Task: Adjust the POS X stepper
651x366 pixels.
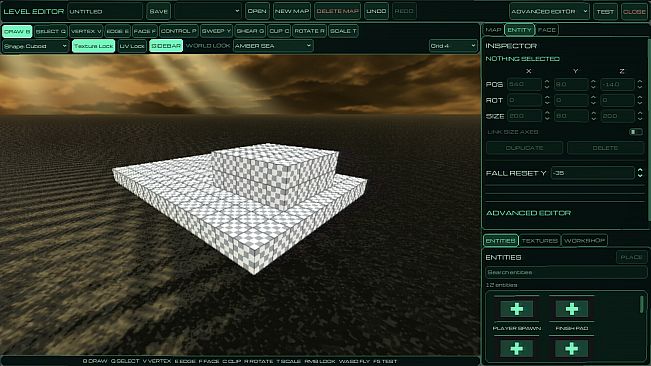Action: click(x=547, y=84)
